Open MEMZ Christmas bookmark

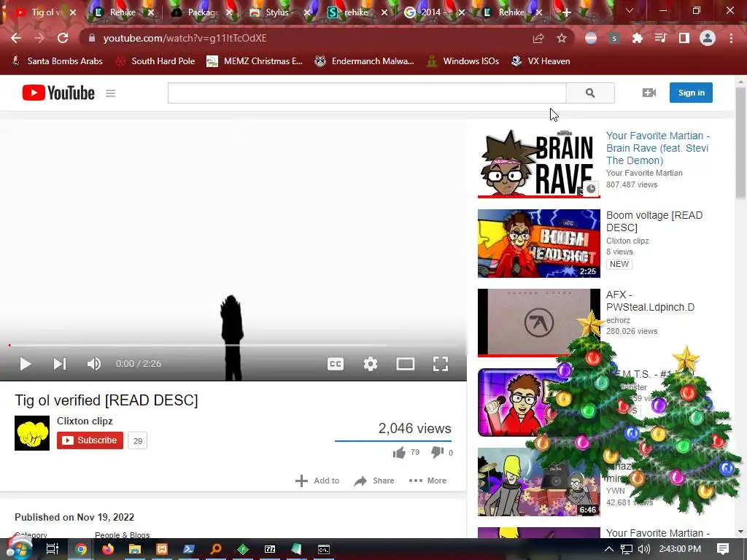click(x=255, y=61)
